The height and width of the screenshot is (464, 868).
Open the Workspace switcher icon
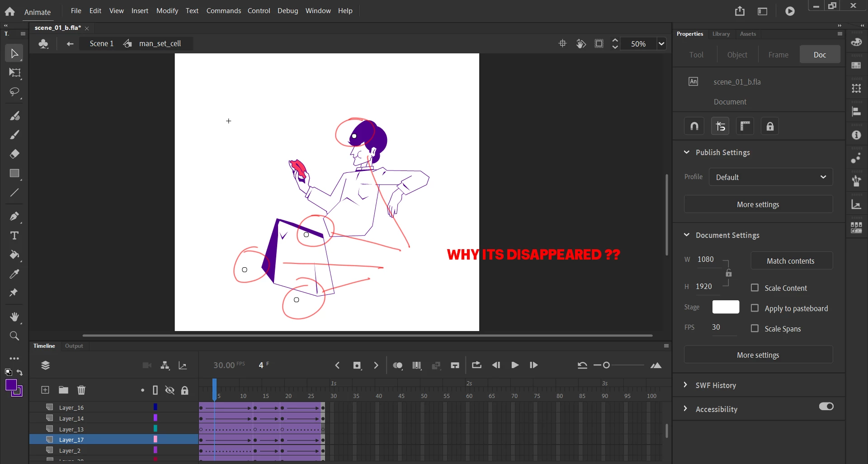762,11
